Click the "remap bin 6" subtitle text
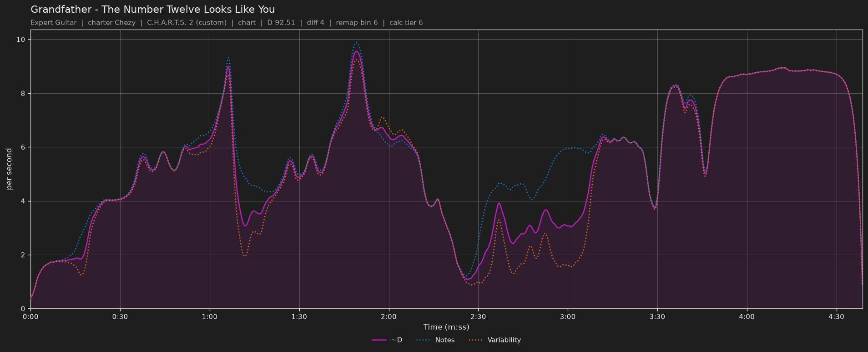Viewport: 868px width, 352px height. coord(357,23)
